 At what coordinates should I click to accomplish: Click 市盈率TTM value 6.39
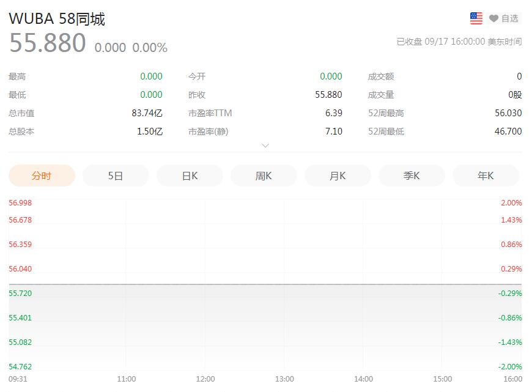pos(334,113)
